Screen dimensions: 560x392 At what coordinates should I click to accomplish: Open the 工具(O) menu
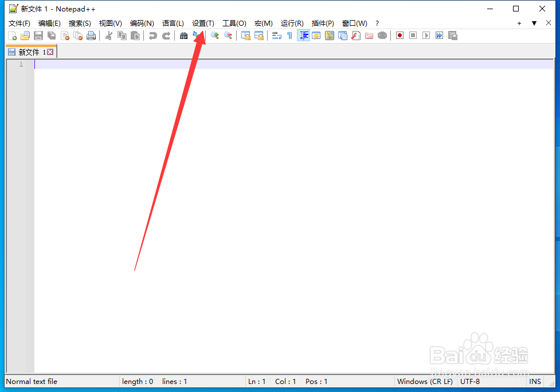234,23
